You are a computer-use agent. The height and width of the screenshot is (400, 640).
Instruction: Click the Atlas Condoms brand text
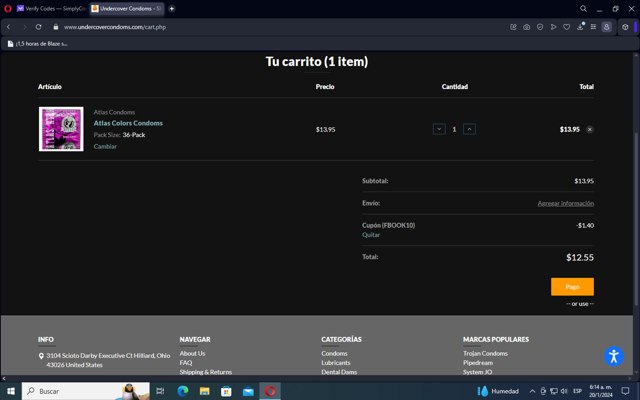114,112
